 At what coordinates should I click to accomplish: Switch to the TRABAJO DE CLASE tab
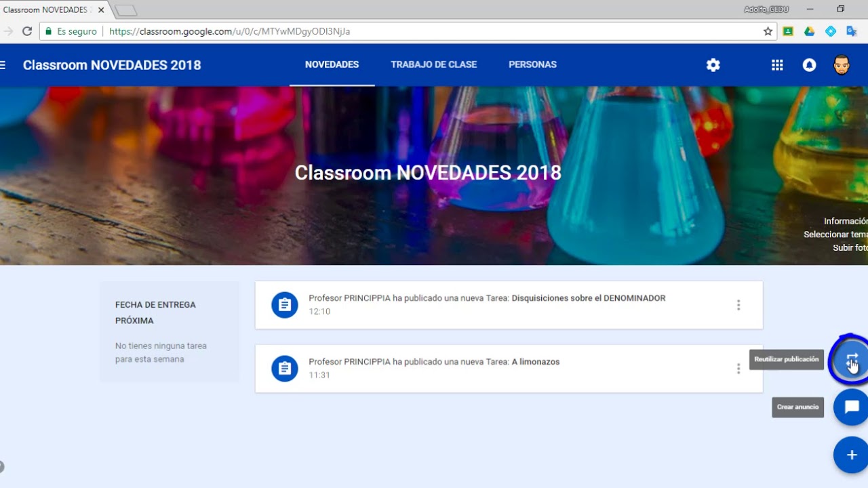[434, 65]
